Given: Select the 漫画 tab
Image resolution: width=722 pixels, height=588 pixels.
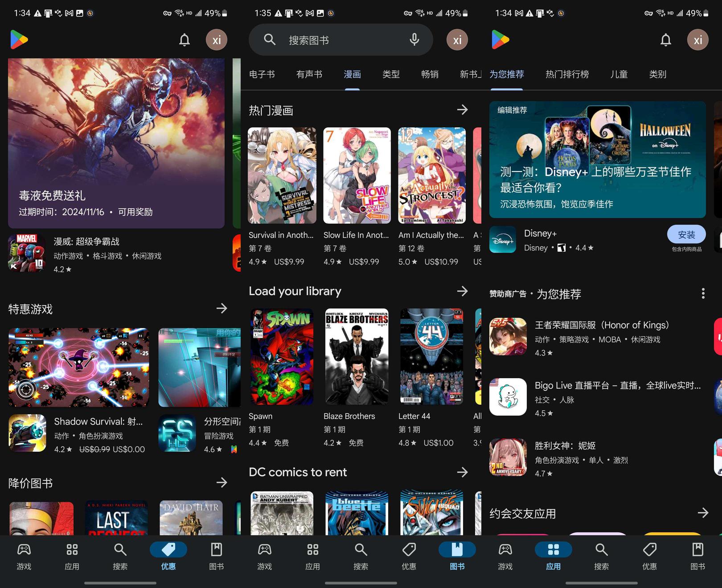Looking at the screenshot, I should click(x=352, y=74).
